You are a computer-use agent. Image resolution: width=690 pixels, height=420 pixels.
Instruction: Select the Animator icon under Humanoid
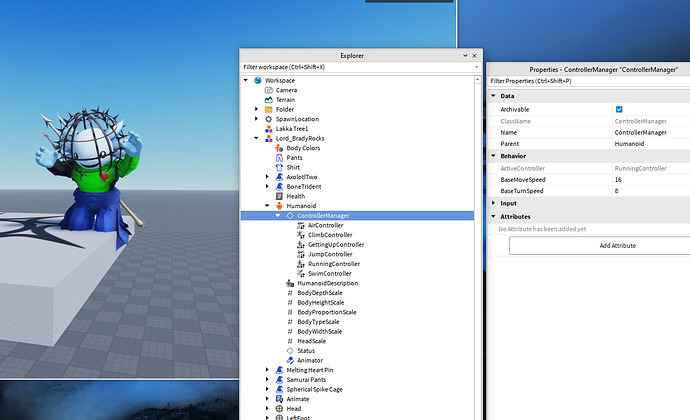pyautogui.click(x=290, y=360)
